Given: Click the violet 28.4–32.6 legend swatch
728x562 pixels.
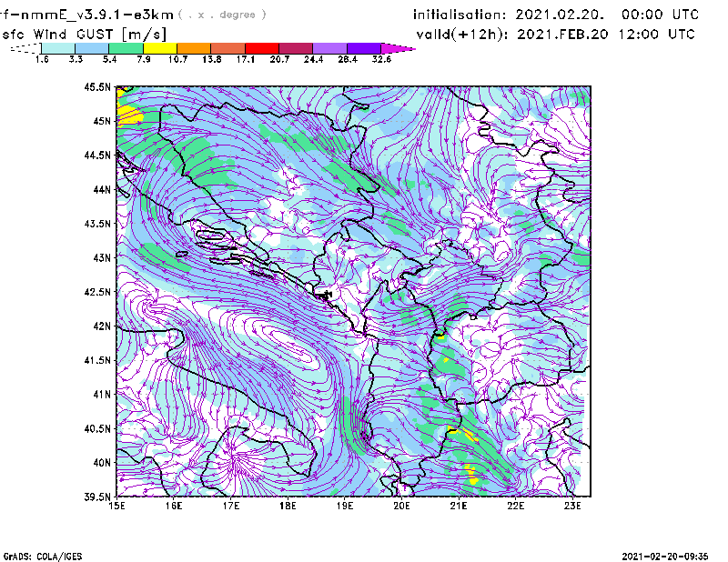Looking at the screenshot, I should pyautogui.click(x=364, y=48).
